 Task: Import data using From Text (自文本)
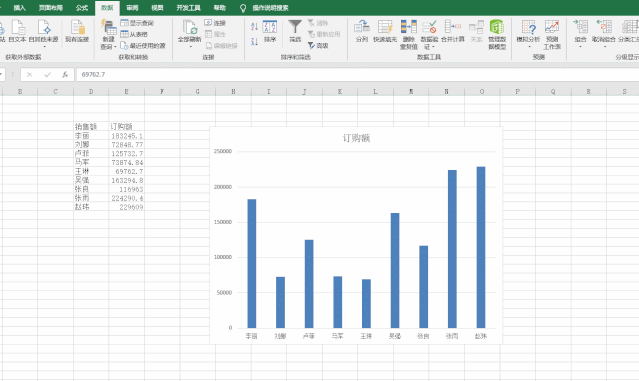pyautogui.click(x=18, y=31)
